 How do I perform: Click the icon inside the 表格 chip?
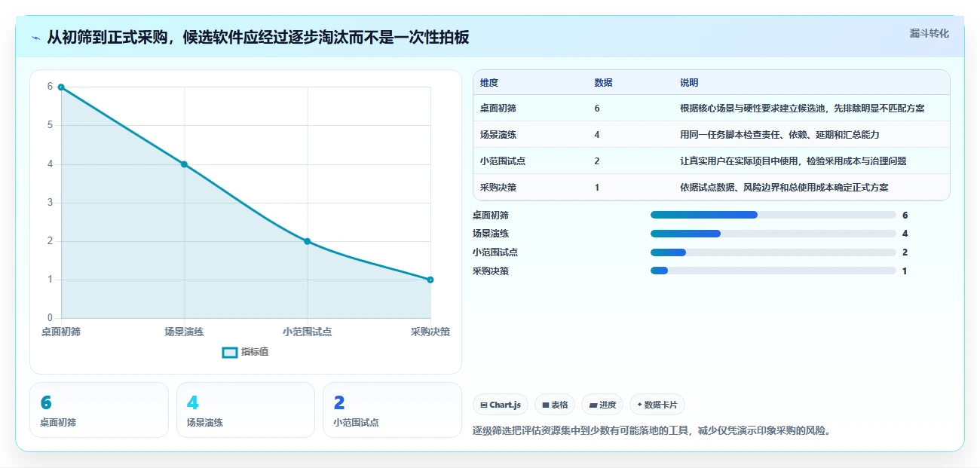545,405
